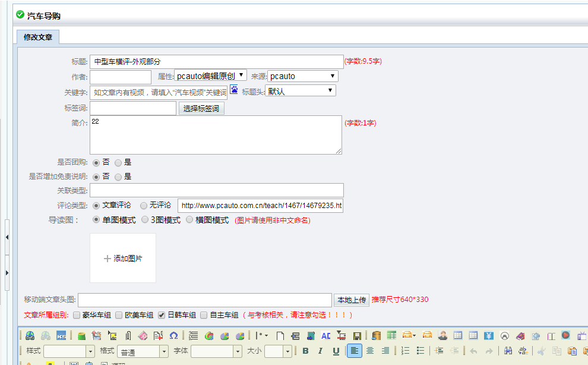The image size is (588, 365).
Task: Insert special character with omega icon
Action: [x=174, y=335]
